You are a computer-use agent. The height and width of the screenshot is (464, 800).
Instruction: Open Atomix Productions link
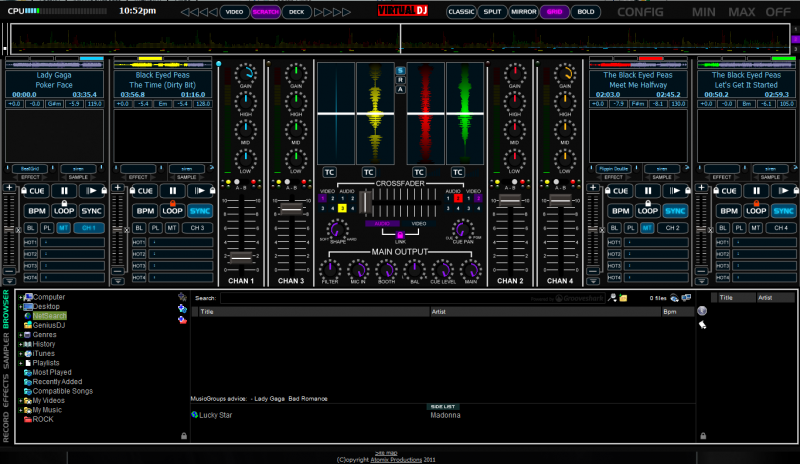point(396,460)
